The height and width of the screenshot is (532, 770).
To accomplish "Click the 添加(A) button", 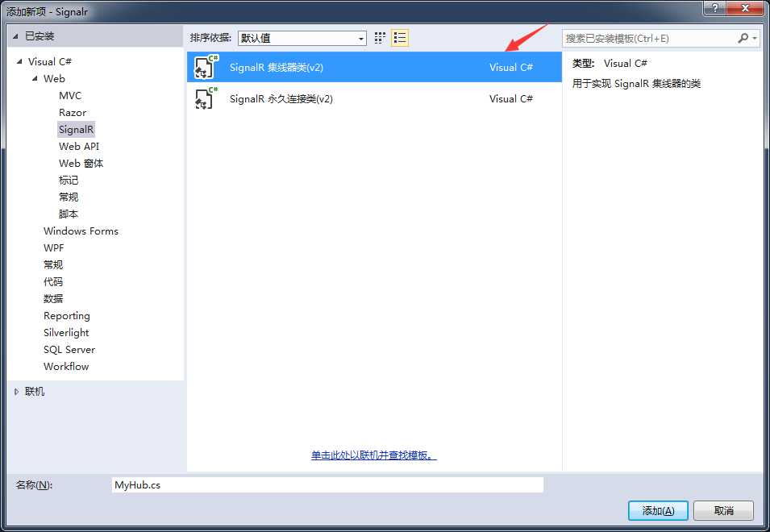I will tap(658, 511).
